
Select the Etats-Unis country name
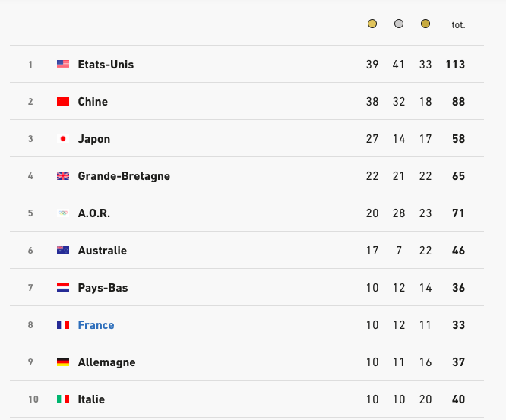click(x=106, y=65)
